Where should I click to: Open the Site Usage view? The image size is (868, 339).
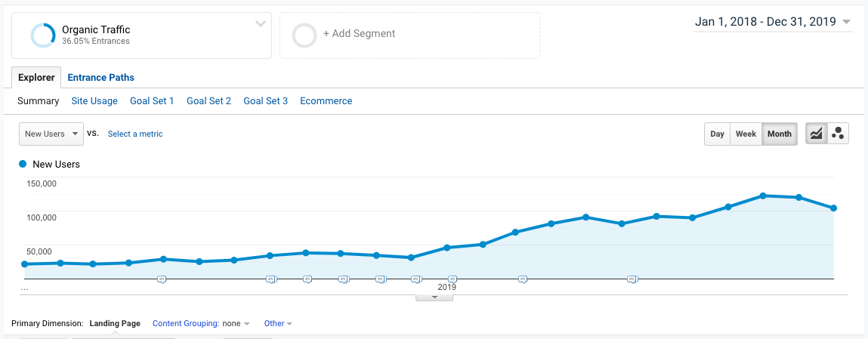(x=94, y=100)
